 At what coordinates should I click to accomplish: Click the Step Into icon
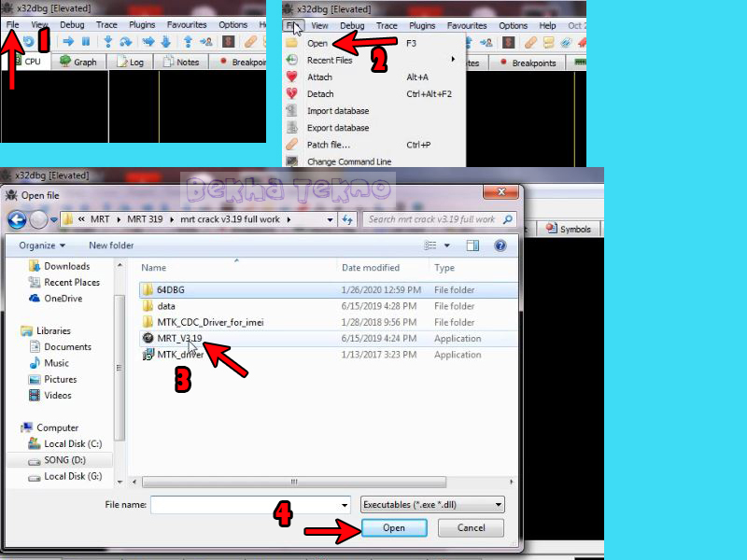tap(108, 40)
